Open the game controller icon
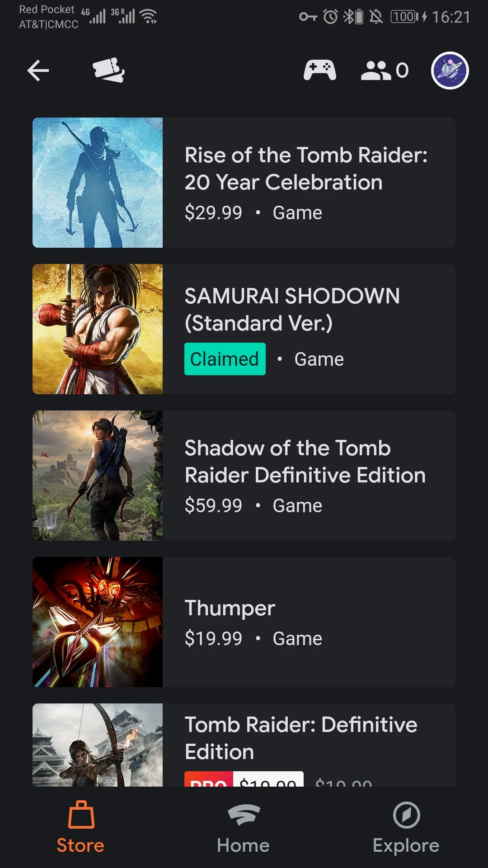 click(x=319, y=70)
